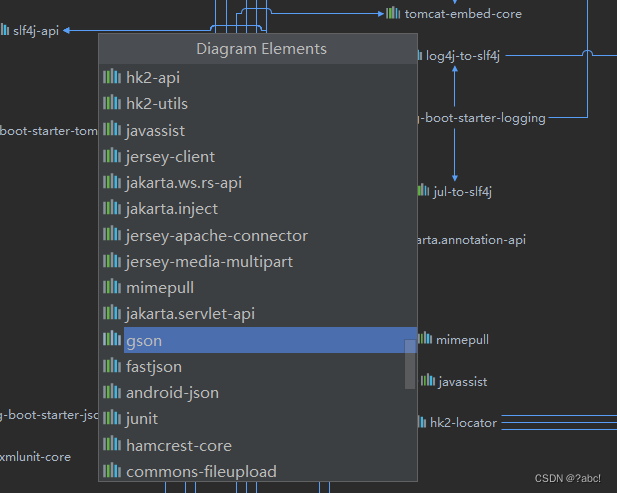Click the javassist node icon in diagram
Viewport: 617px width, 493px height.
tap(428, 380)
